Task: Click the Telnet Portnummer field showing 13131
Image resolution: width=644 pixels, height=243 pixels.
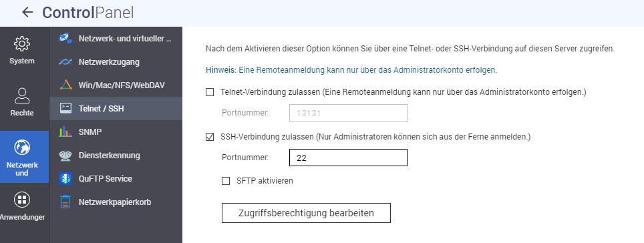Action: coord(348,113)
